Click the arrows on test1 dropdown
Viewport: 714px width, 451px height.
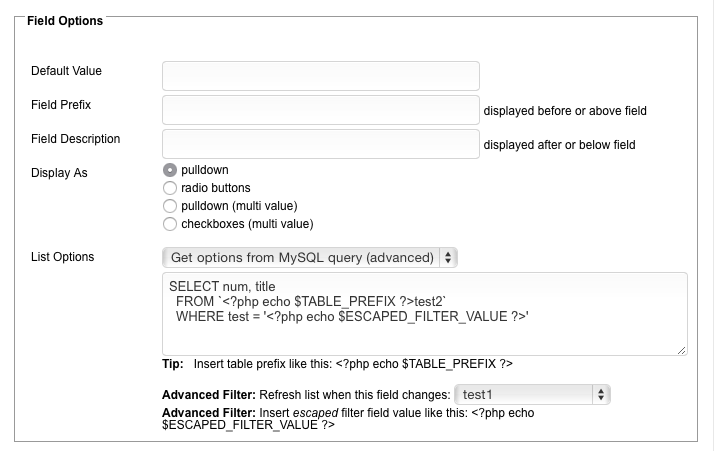point(601,395)
